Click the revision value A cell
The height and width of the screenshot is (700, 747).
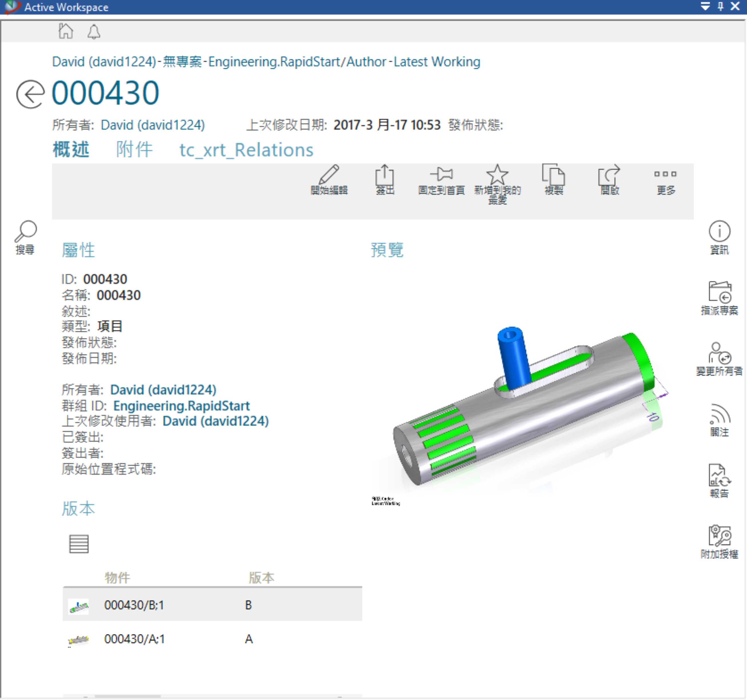click(249, 639)
